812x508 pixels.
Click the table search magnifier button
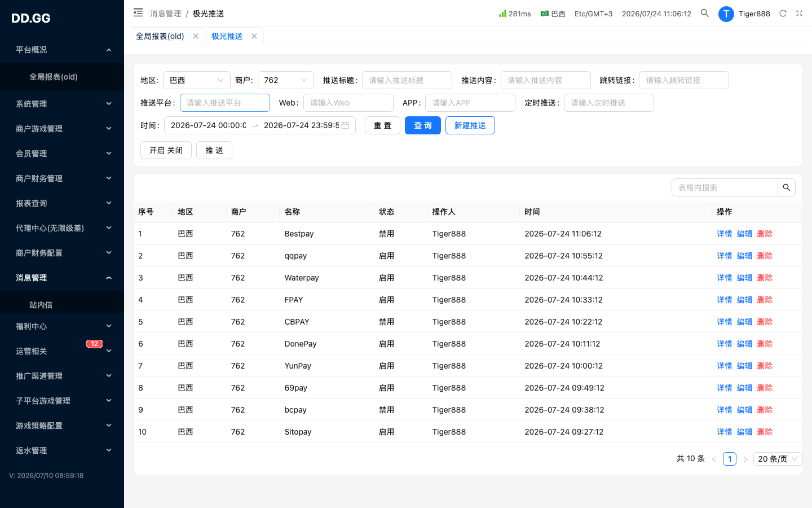(787, 187)
